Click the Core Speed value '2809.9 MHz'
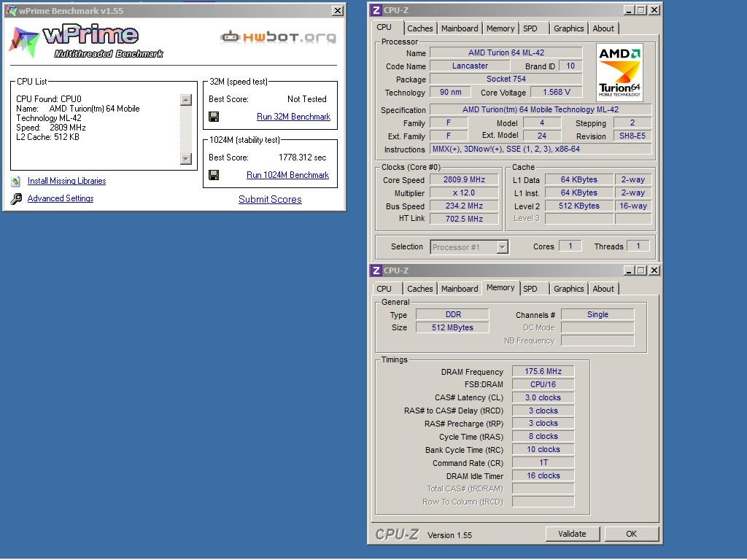 pos(464,180)
